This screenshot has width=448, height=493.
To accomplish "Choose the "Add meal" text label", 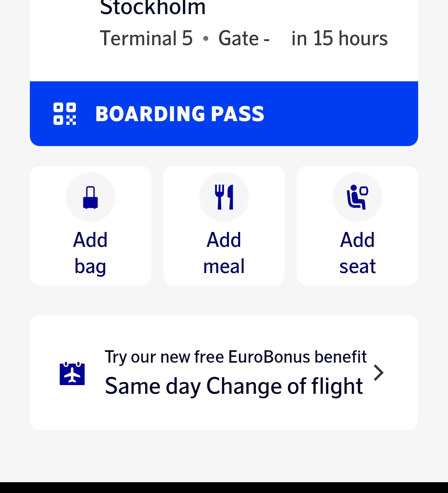I will (224, 253).
